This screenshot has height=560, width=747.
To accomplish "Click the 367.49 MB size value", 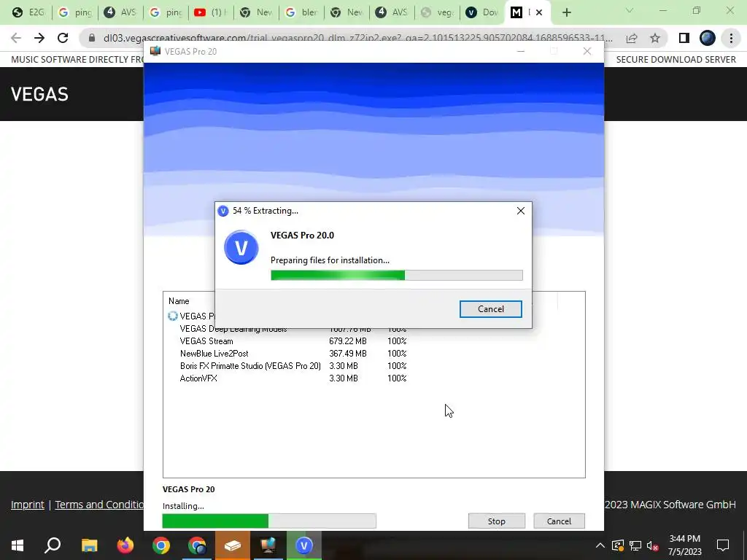I will tap(348, 354).
